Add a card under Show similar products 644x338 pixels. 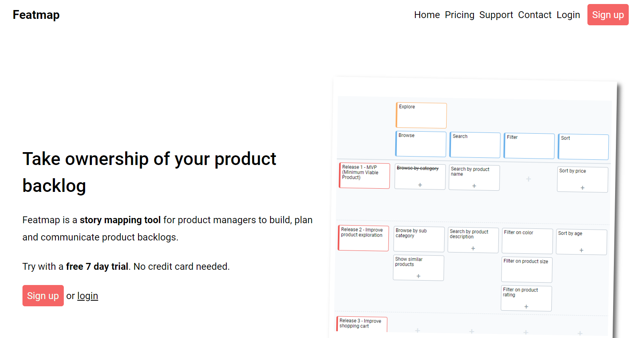coord(418,276)
